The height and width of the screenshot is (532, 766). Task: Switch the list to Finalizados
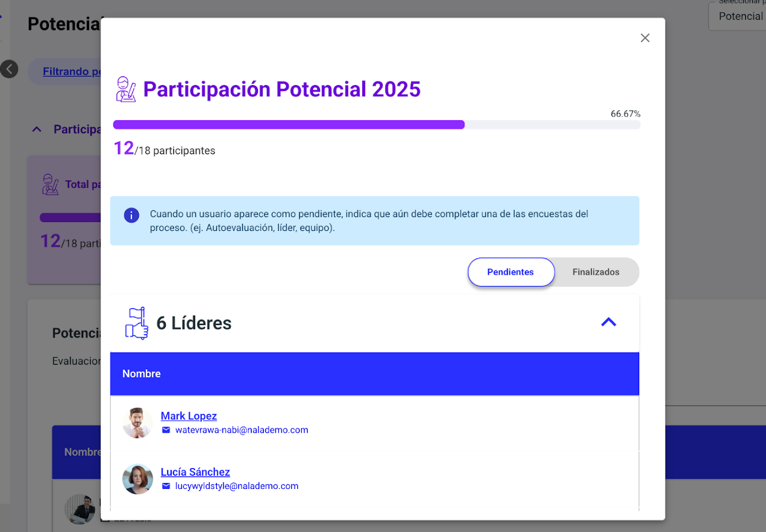[595, 272]
